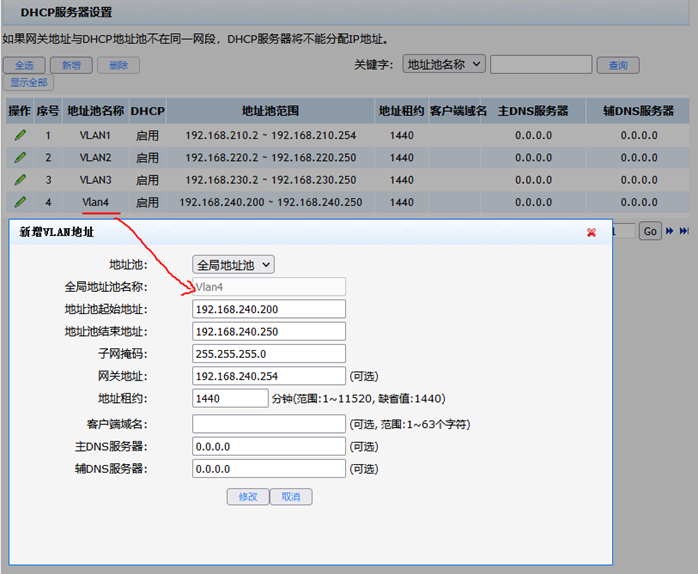Click the 主DNS服务器 column header

(533, 111)
